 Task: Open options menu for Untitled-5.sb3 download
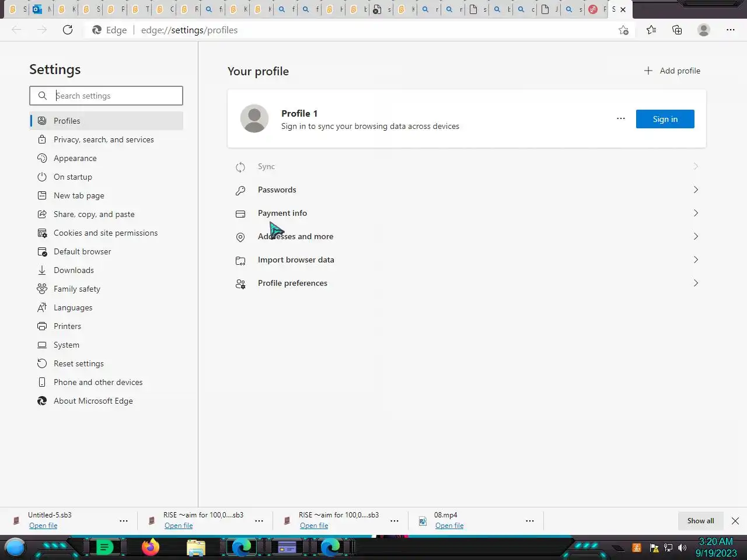click(124, 521)
